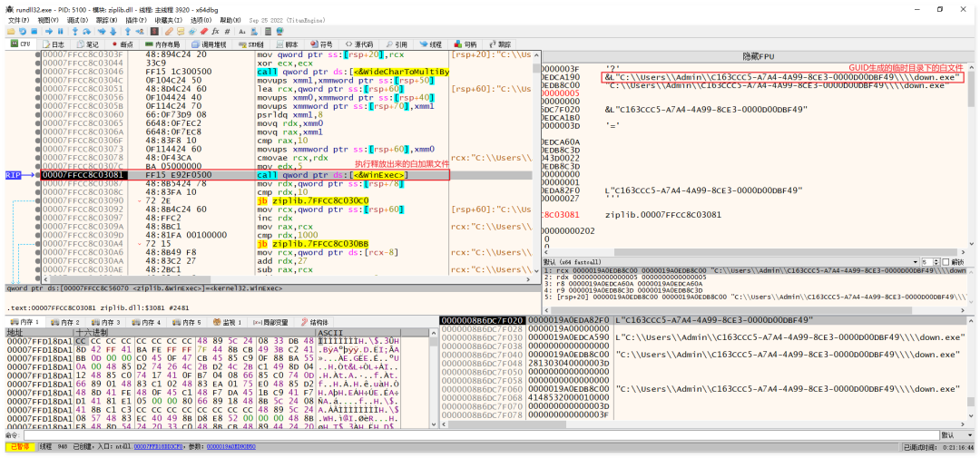Image resolution: width=980 pixels, height=458 pixels.
Task: Click the command input field
Action: [481, 435]
